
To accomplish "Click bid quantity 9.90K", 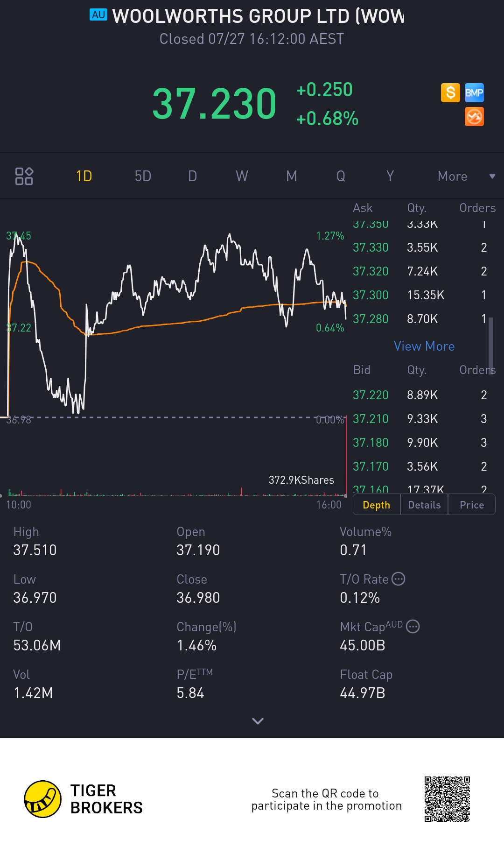I will coord(422,443).
